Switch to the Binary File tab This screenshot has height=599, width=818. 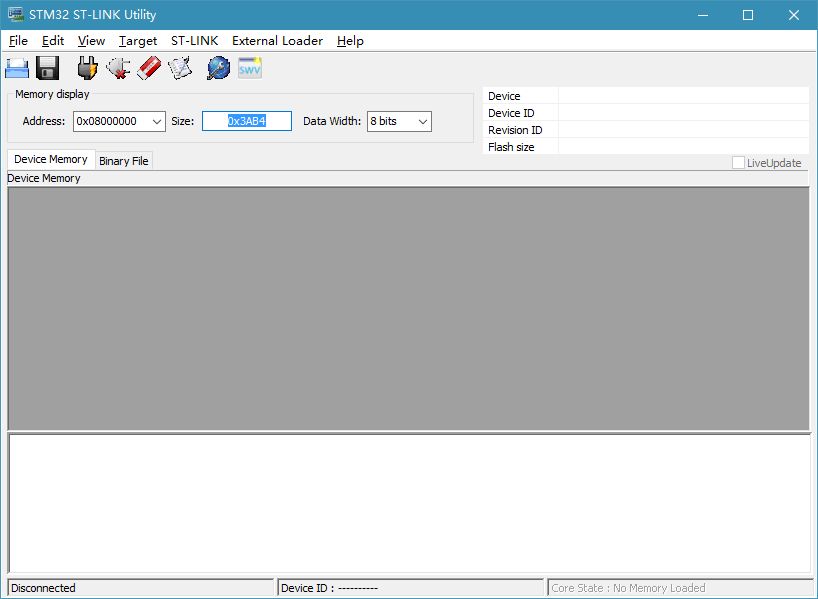(x=124, y=161)
